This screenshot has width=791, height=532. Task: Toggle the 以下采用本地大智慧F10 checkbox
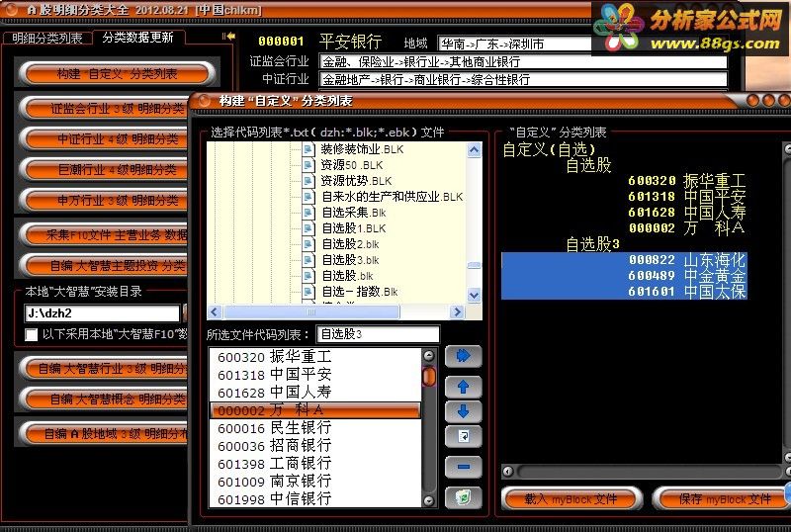click(x=32, y=334)
